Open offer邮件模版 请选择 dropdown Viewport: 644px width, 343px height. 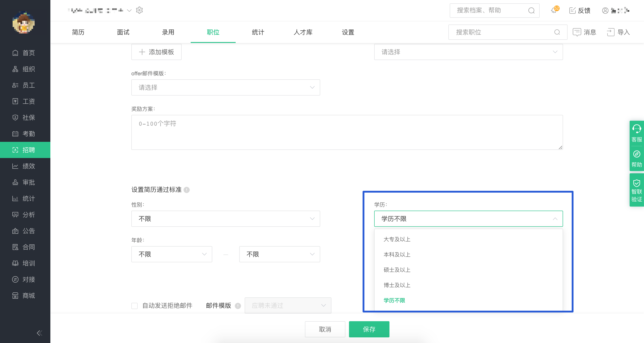click(x=226, y=87)
